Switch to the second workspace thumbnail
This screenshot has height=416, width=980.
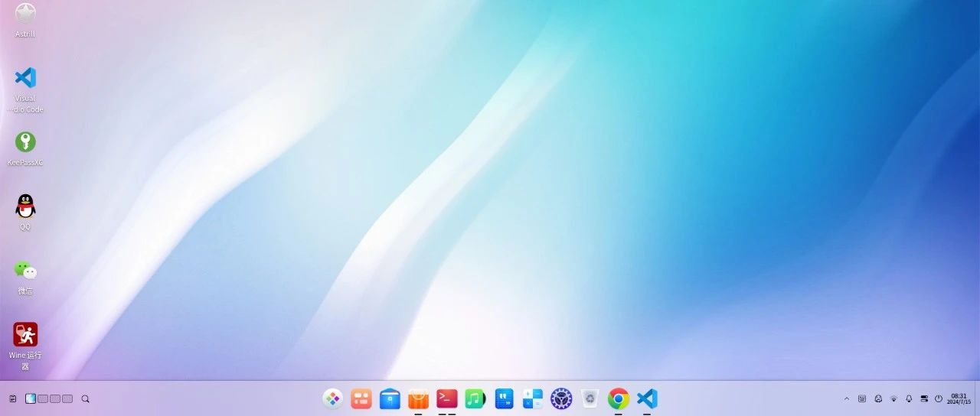coord(43,398)
